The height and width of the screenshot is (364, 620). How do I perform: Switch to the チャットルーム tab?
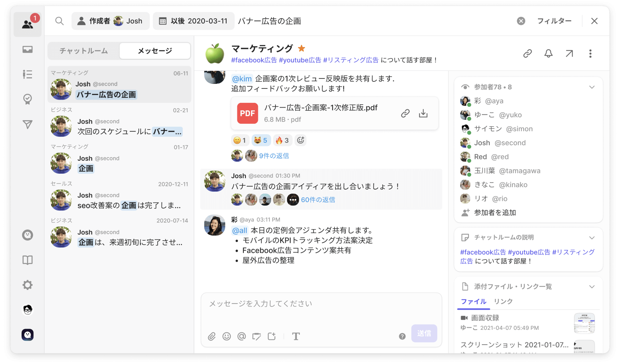coord(84,51)
